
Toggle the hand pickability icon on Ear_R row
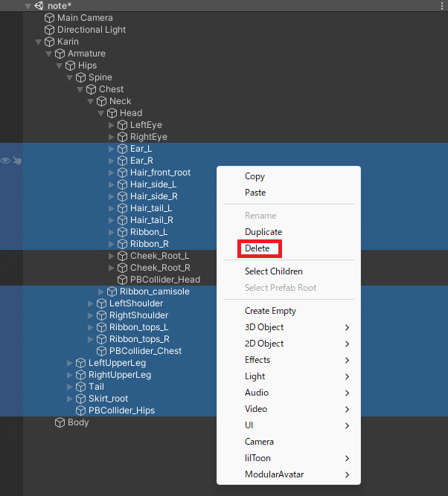tap(17, 161)
